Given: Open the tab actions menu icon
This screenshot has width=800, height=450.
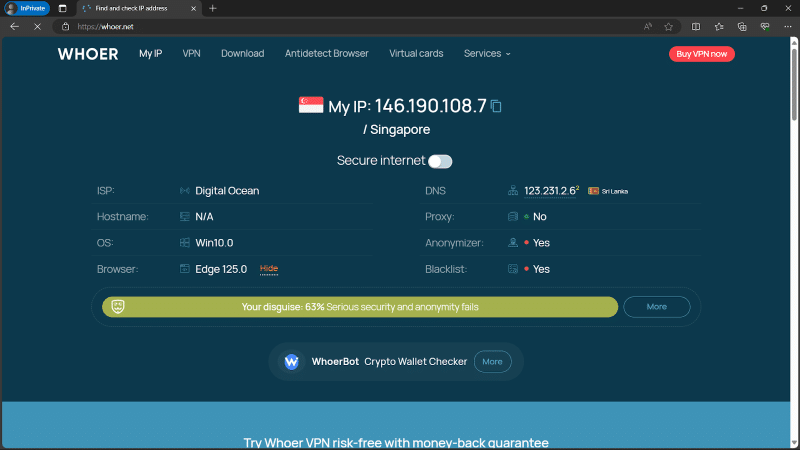Looking at the screenshot, I should coord(62,8).
